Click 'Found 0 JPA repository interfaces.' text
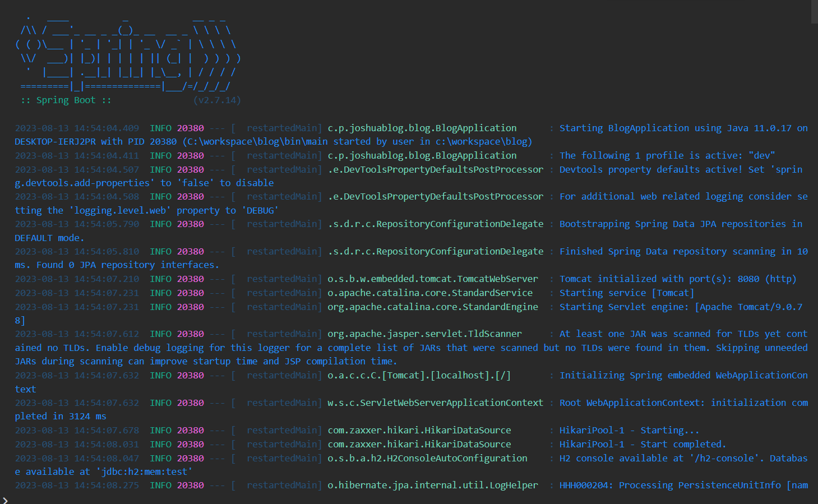This screenshot has height=504, width=818. tap(128, 265)
